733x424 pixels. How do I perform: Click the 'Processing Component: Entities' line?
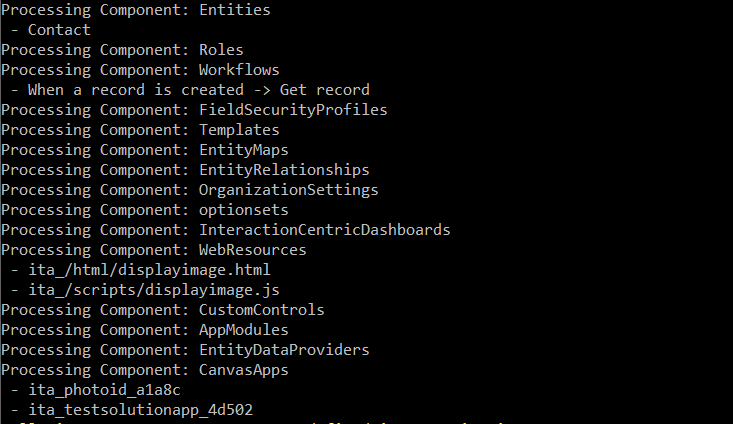coord(136,10)
